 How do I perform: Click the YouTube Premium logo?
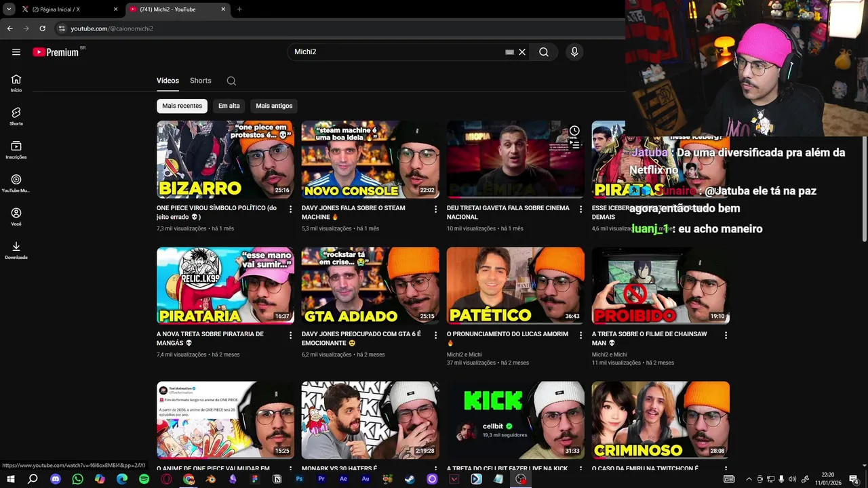point(56,52)
